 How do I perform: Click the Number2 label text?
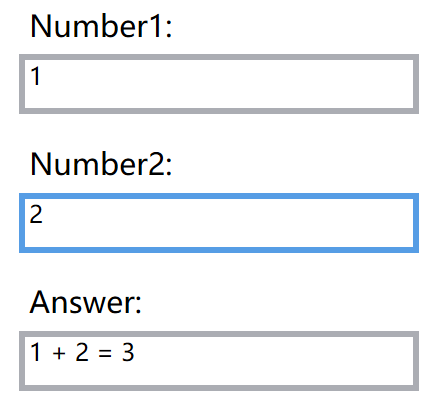pyautogui.click(x=101, y=164)
